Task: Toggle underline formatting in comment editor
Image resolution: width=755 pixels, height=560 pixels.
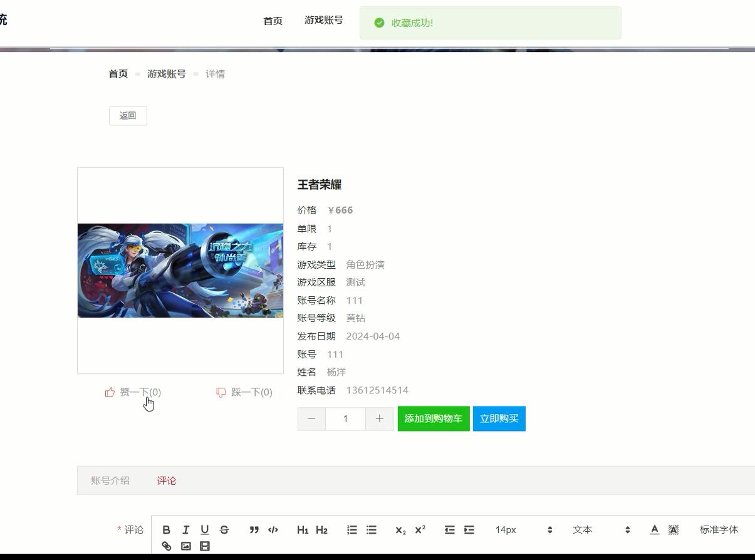Action: 205,529
